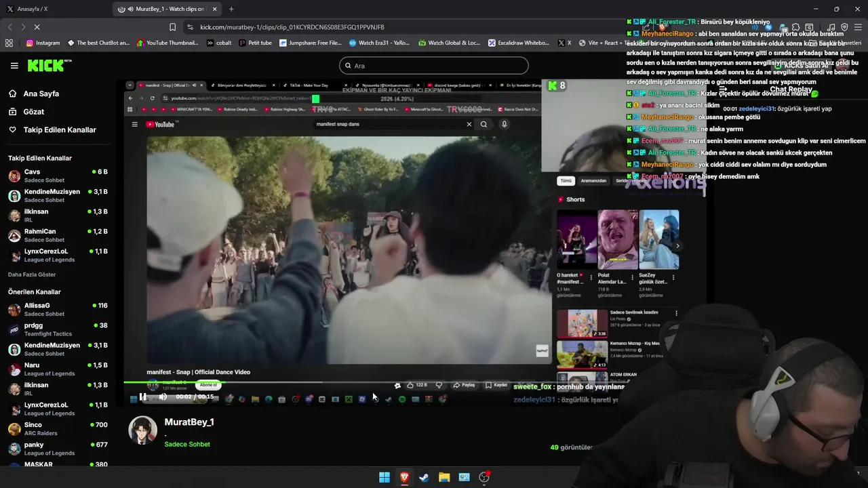868x488 pixels.
Task: Open Watch Era31 bookmark
Action: [x=379, y=43]
